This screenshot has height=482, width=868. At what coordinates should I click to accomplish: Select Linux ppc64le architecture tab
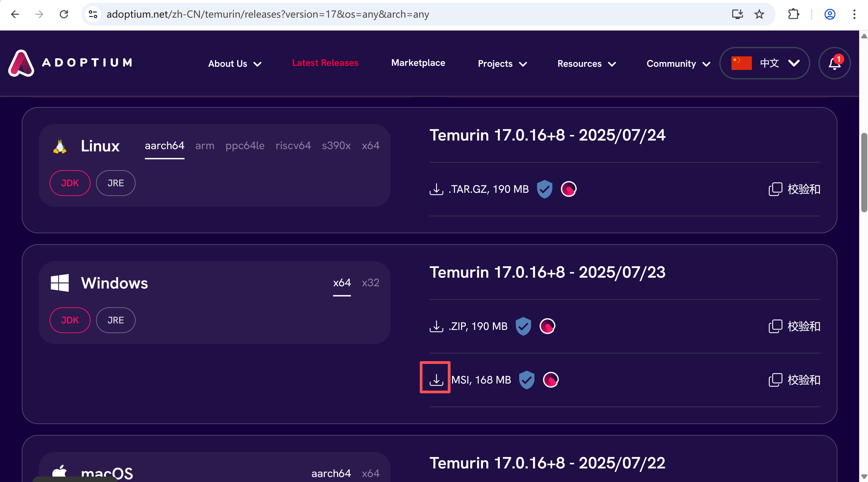(x=245, y=146)
